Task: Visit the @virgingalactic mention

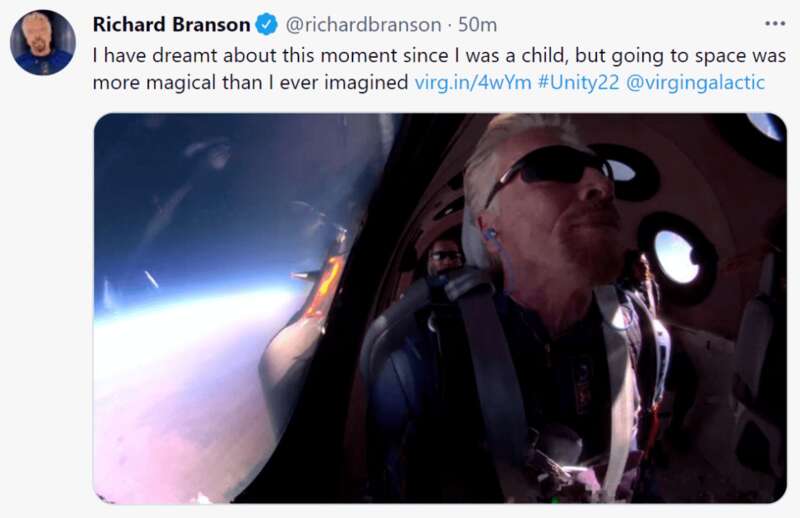Action: point(695,82)
